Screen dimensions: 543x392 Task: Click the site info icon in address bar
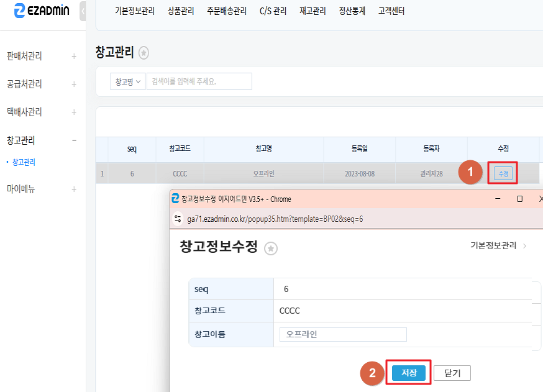click(178, 219)
